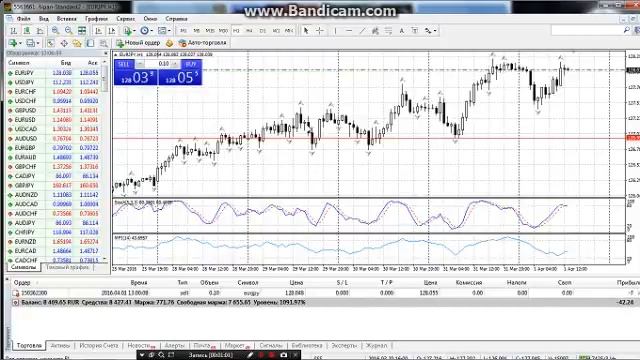The height and width of the screenshot is (360, 640).
Task: Open the Вставка menu
Action: pos(67,19)
